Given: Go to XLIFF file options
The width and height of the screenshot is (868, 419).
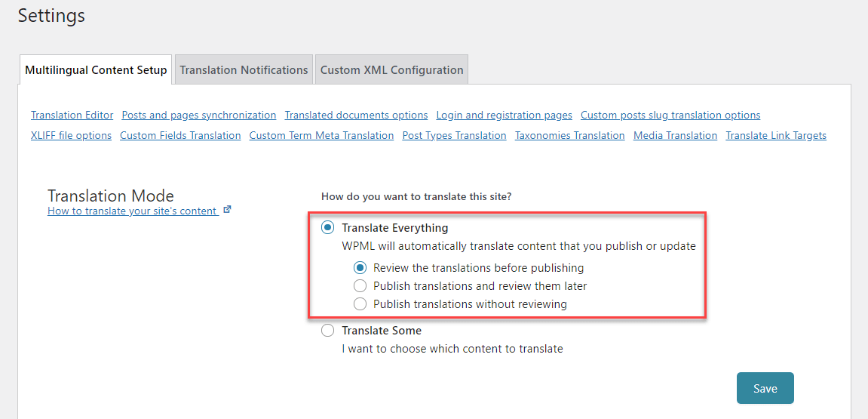Looking at the screenshot, I should click(x=71, y=136).
